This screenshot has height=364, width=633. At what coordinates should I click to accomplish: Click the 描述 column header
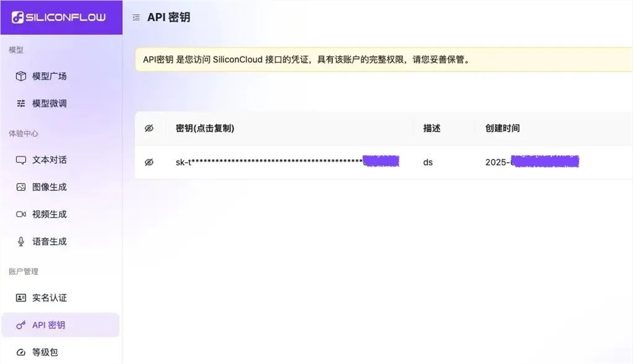[432, 129]
